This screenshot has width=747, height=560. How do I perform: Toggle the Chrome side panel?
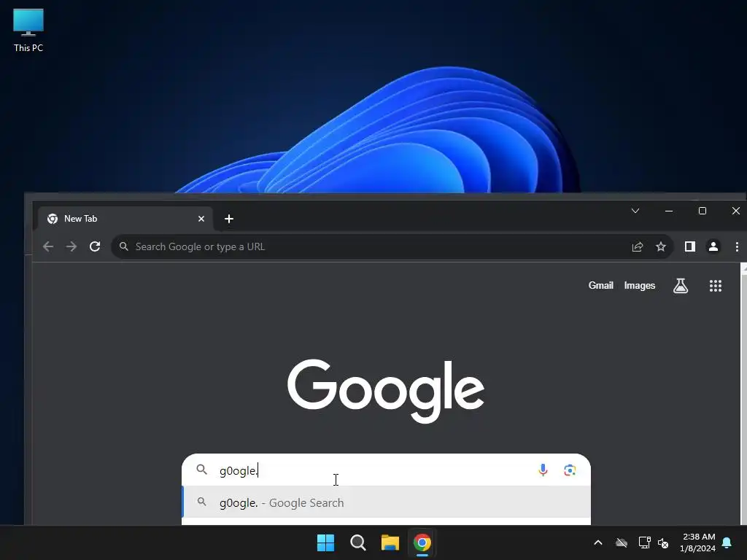point(690,246)
